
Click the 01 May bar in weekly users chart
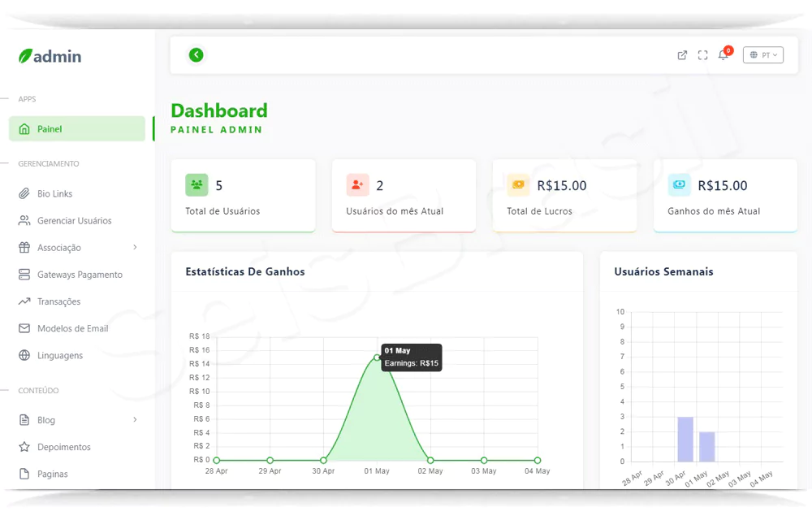pyautogui.click(x=707, y=446)
